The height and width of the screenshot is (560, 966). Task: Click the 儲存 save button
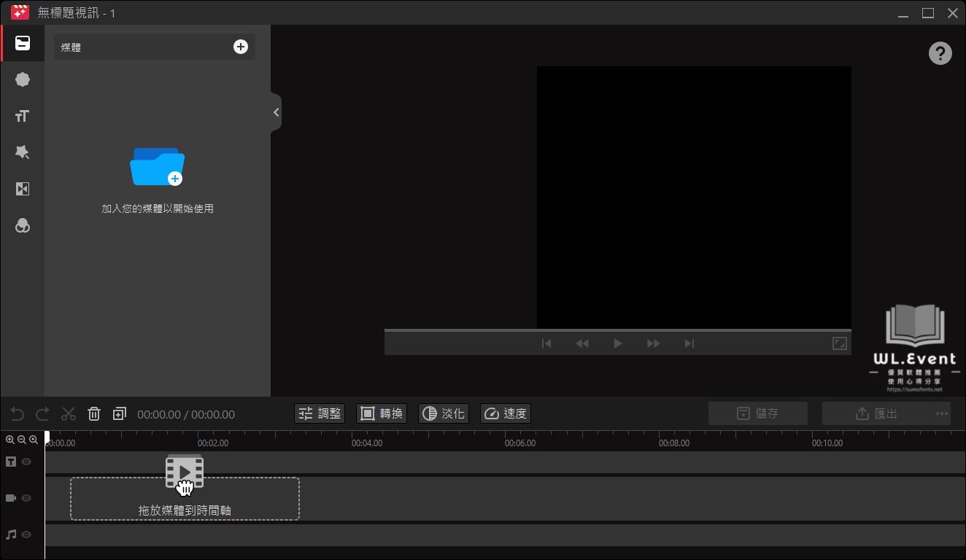pos(758,413)
